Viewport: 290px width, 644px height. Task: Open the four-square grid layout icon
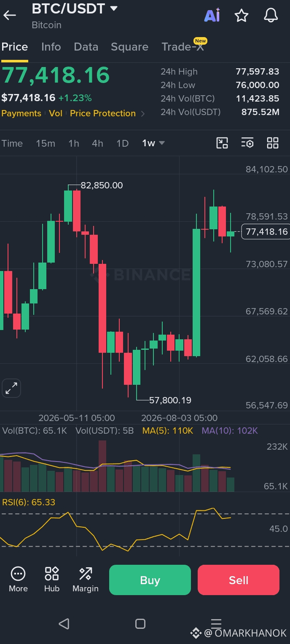(273, 143)
